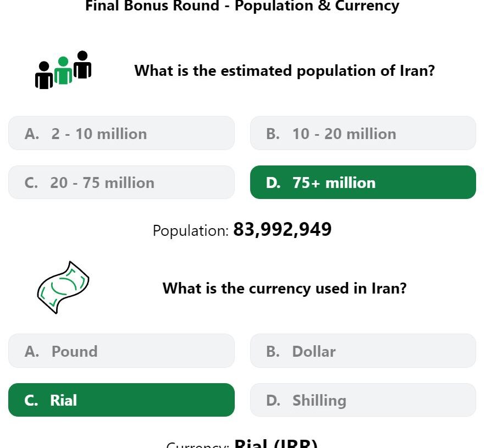Click the Rial (IRR) currency result text
The height and width of the screenshot is (448, 486).
pyautogui.click(x=276, y=444)
